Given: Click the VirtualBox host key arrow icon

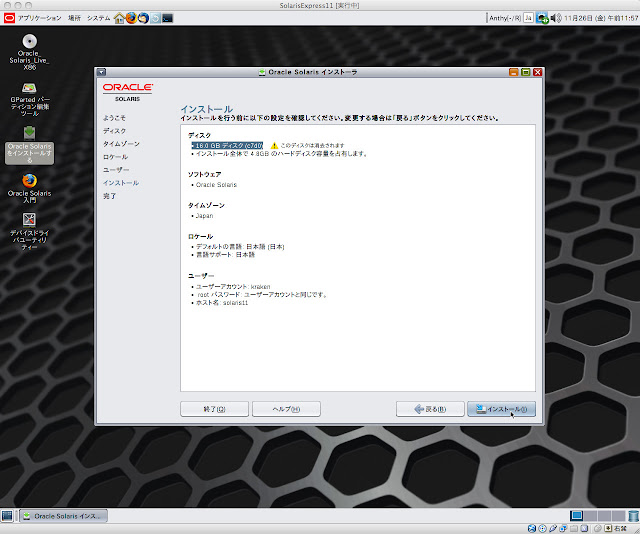Looking at the screenshot, I should click(x=609, y=528).
